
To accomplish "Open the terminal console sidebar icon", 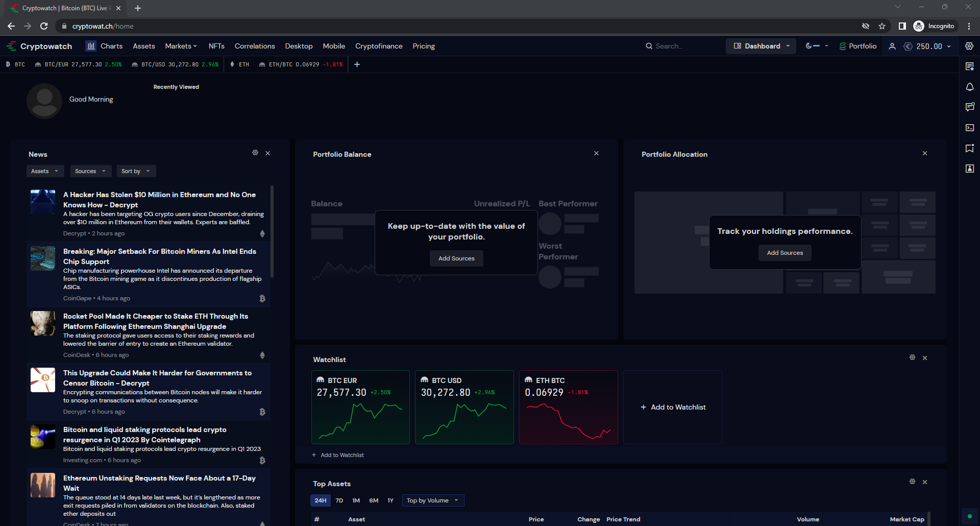I will click(970, 128).
